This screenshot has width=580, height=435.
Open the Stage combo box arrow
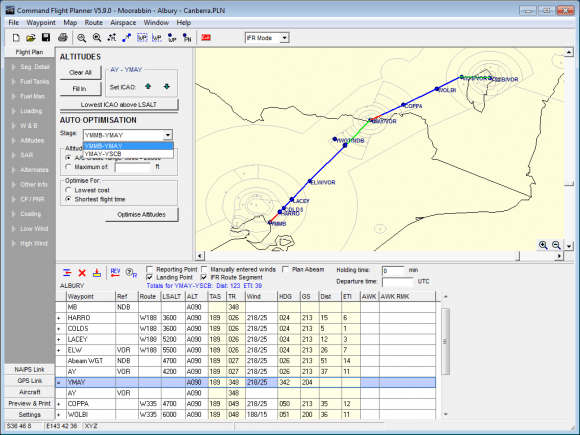(x=168, y=135)
